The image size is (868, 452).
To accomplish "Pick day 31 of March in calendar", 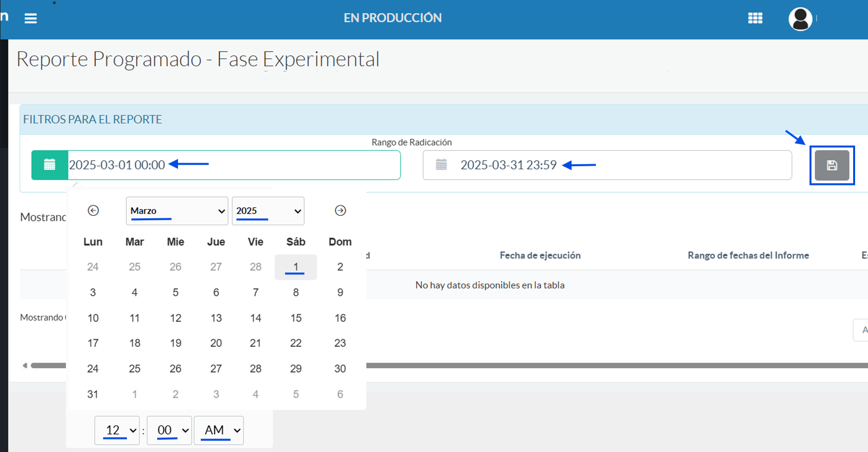I will [93, 394].
